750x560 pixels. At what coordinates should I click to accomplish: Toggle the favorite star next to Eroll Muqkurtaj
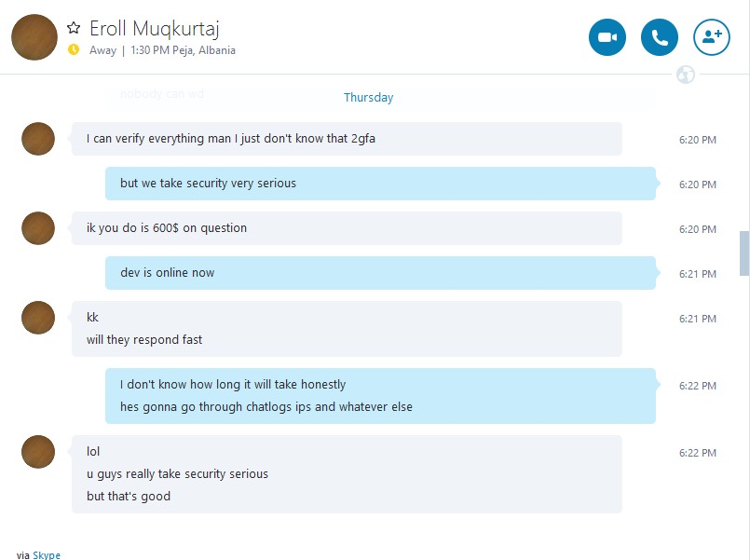pyautogui.click(x=74, y=28)
